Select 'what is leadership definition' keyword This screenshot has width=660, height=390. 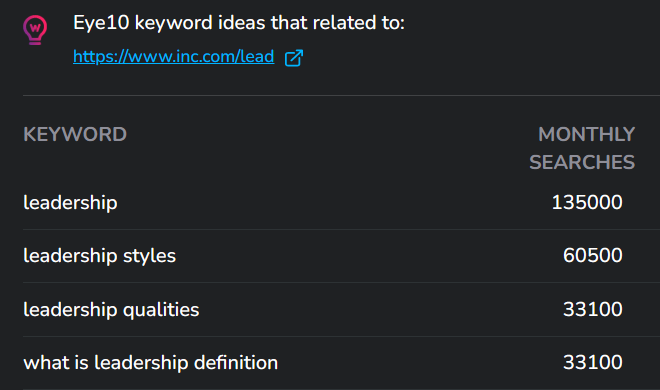tap(151, 363)
